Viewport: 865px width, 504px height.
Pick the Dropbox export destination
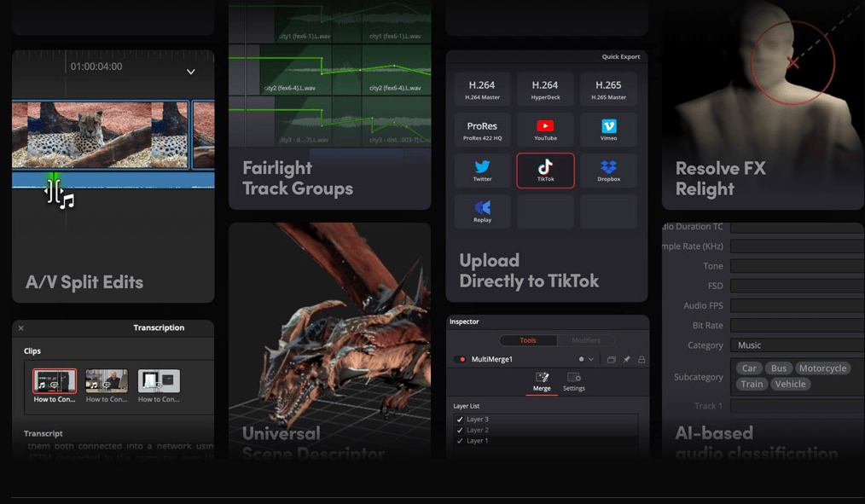pos(608,170)
